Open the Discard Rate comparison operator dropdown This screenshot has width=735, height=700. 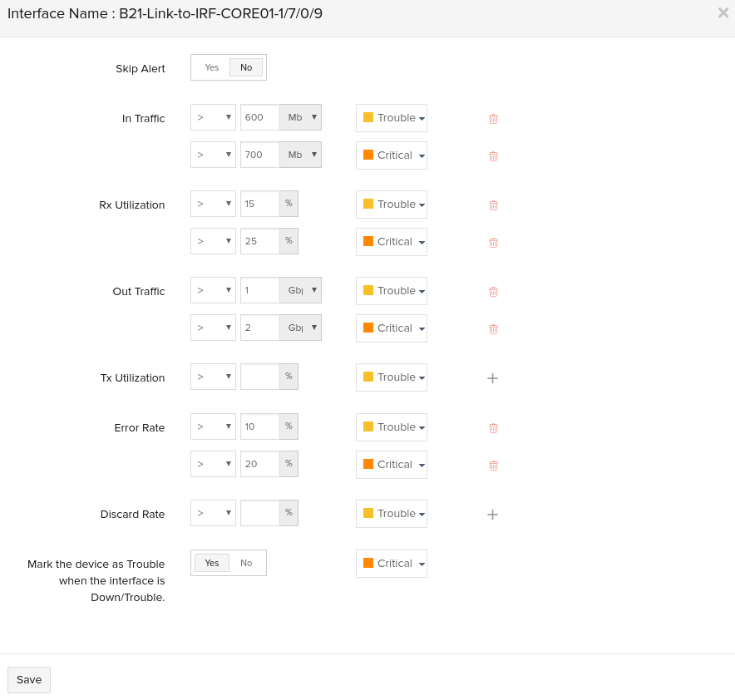pyautogui.click(x=213, y=512)
